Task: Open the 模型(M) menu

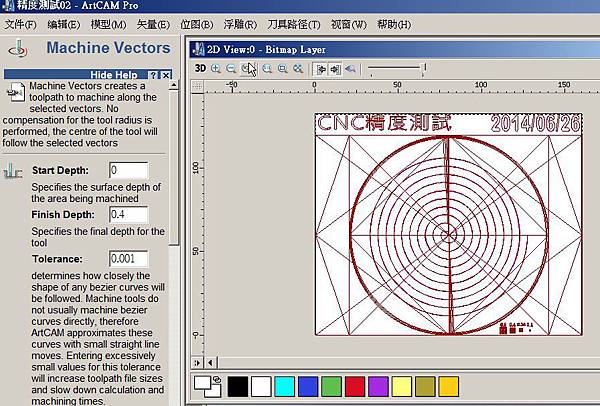Action: [x=108, y=24]
